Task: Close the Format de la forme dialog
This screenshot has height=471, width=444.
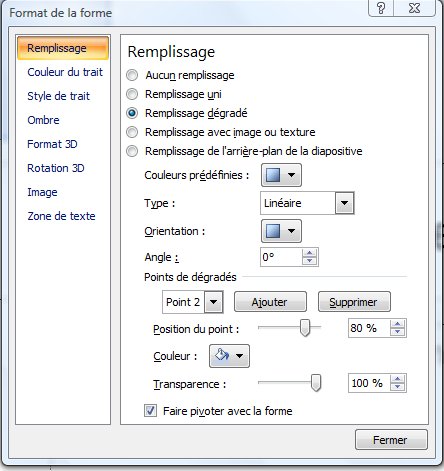Action: click(x=391, y=440)
